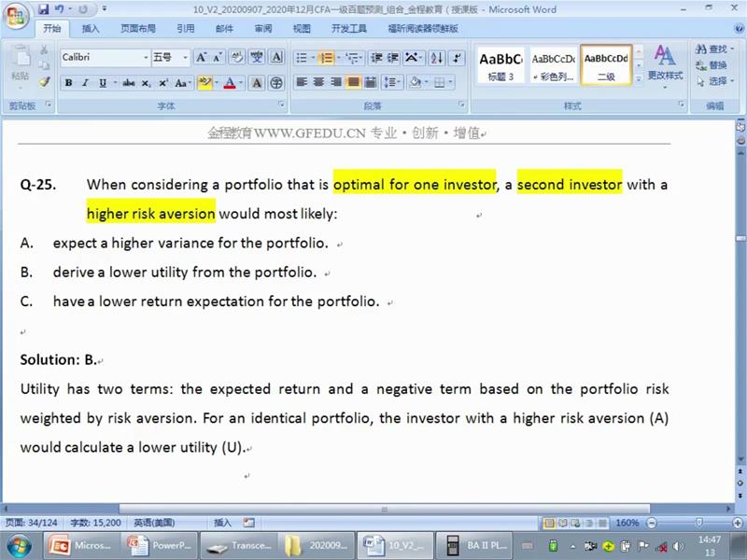Click the sort icon in paragraph group
Screen dimensions: 747x560
(434, 58)
